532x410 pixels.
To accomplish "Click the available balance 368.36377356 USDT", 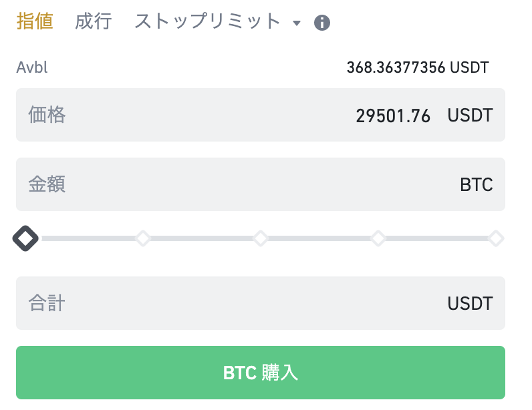I will 418,67.
